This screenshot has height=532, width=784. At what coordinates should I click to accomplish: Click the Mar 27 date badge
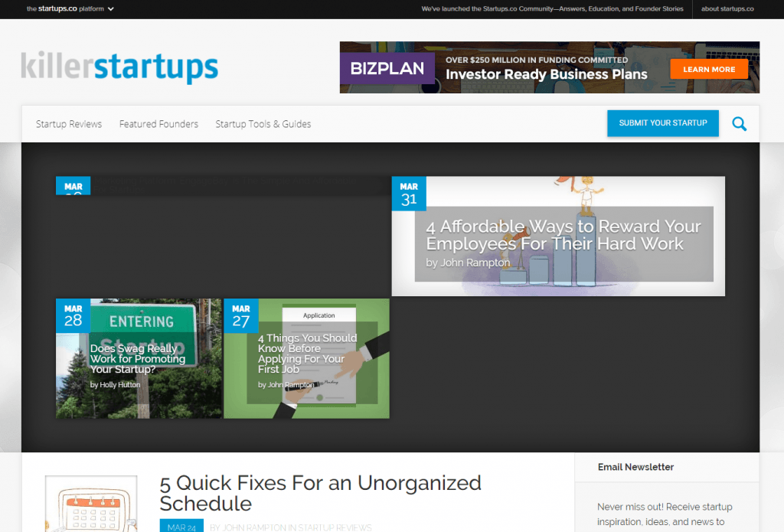click(x=241, y=315)
